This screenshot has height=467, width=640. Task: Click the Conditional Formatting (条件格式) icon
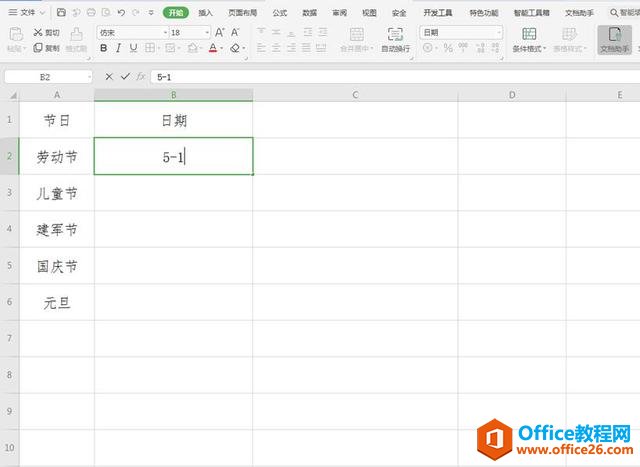coord(529,34)
